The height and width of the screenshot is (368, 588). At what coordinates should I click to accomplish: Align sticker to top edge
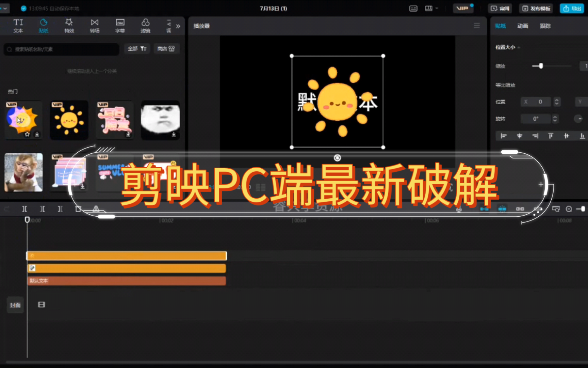click(551, 136)
